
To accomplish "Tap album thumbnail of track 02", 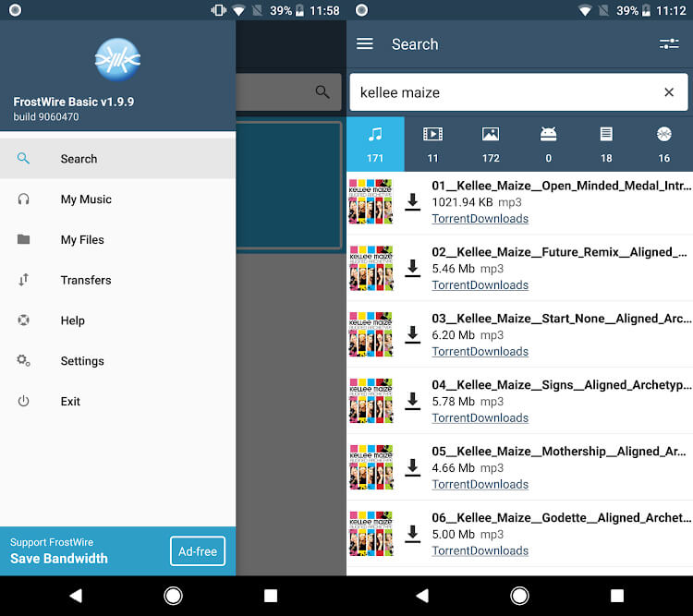I will pyautogui.click(x=371, y=268).
